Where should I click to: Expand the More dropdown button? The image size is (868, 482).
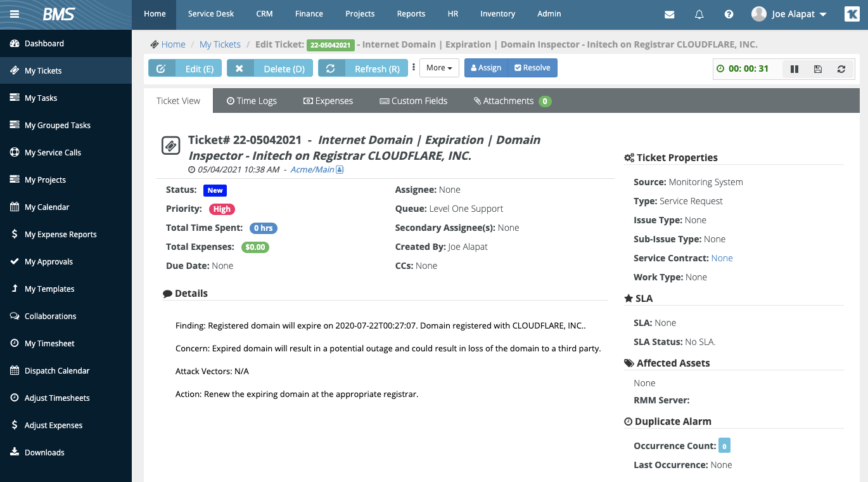[439, 68]
